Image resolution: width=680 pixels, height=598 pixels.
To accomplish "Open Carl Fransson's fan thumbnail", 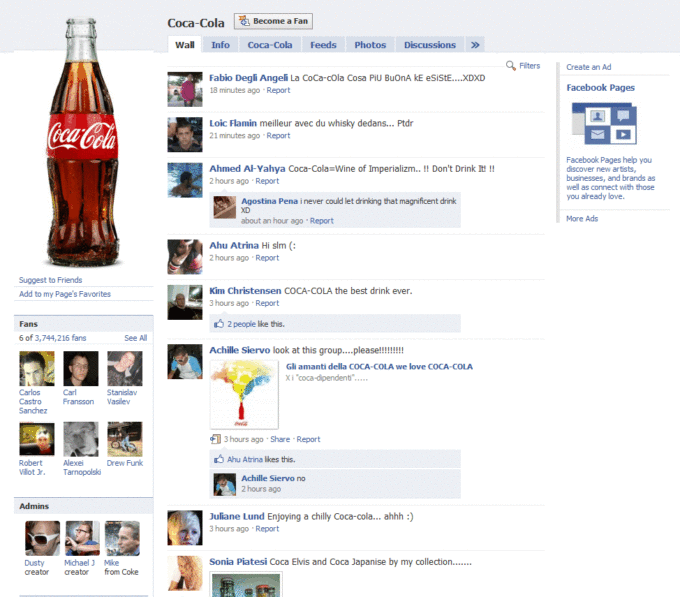I will pyautogui.click(x=81, y=369).
